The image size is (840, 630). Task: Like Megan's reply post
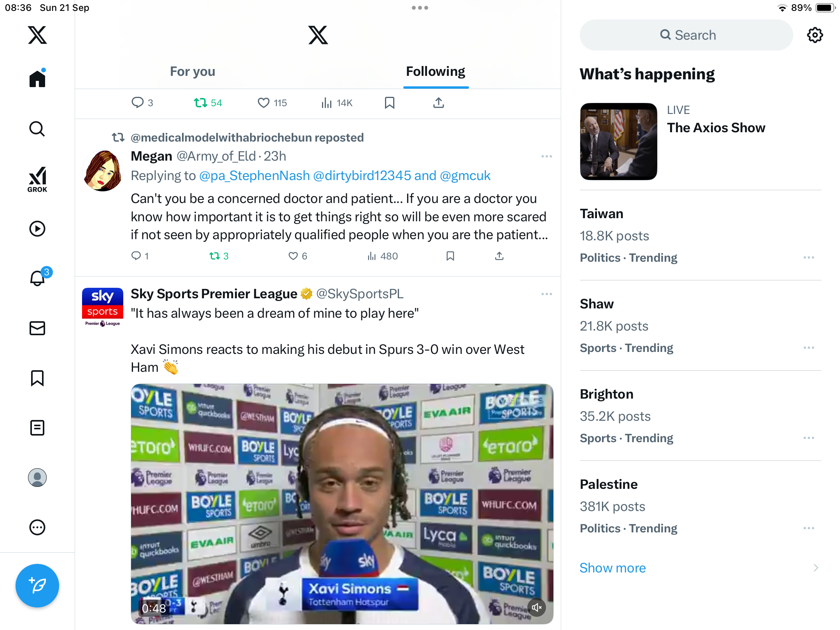pos(293,256)
